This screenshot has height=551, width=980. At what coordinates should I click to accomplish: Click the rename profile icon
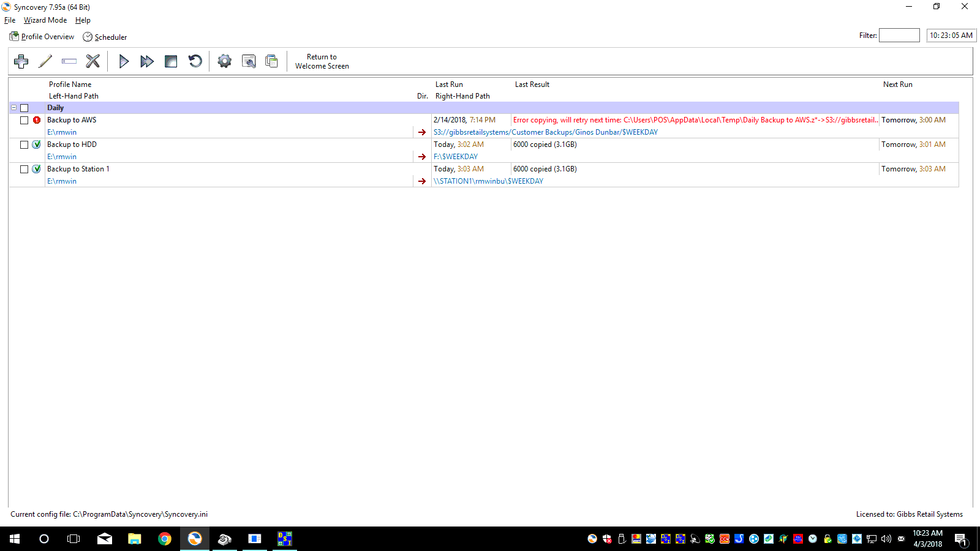[69, 61]
